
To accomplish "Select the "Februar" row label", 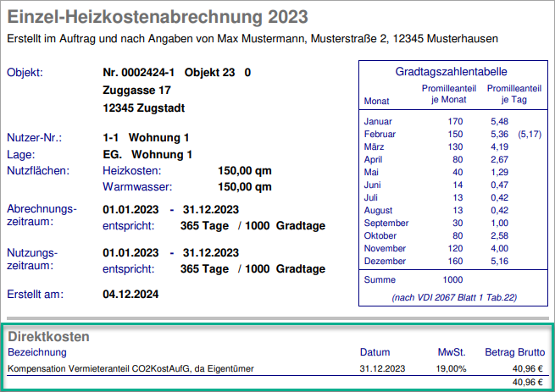I will pos(380,135).
